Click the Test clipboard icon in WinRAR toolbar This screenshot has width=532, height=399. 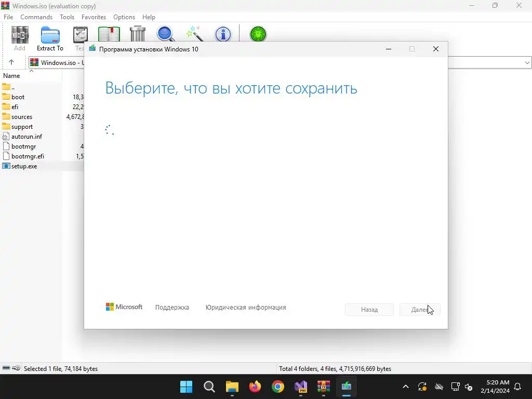pyautogui.click(x=80, y=34)
